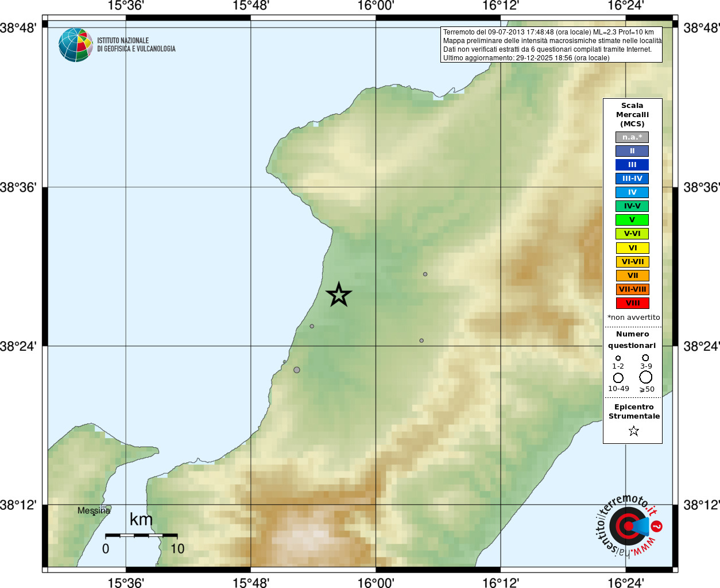The image size is (720, 588).
Task: Click the 'Istituto Nazionale di Geofisica e Vulcanologia' text
Action: tap(136, 45)
